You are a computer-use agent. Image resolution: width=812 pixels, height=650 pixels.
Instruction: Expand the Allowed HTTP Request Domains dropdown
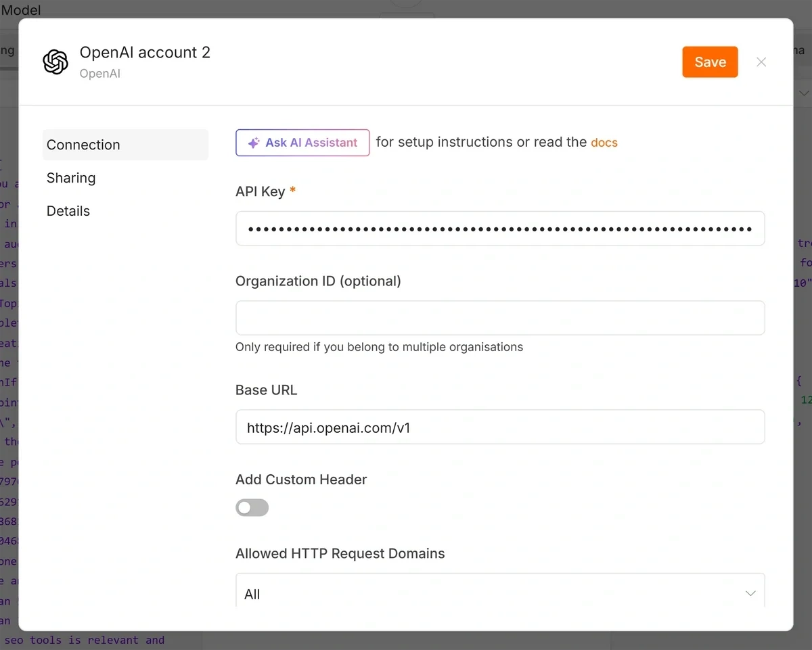point(500,590)
